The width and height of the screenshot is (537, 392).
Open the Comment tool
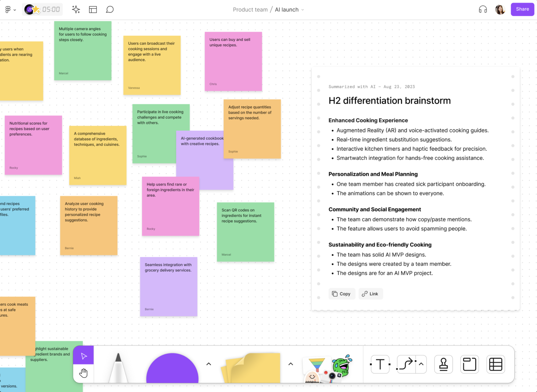coord(110,10)
